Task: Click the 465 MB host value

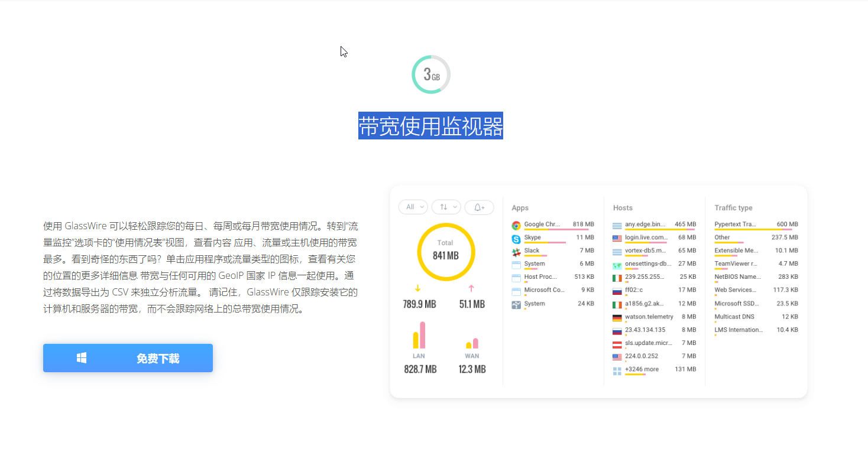Action: tap(685, 224)
